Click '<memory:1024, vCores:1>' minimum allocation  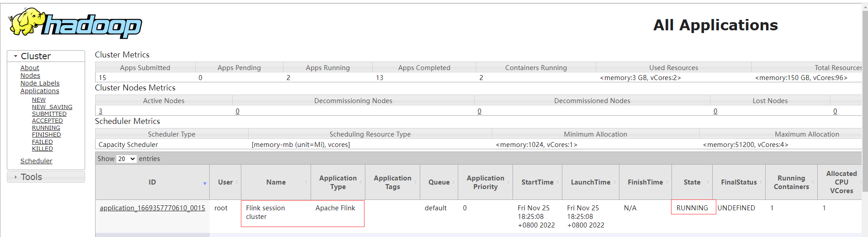(537, 145)
